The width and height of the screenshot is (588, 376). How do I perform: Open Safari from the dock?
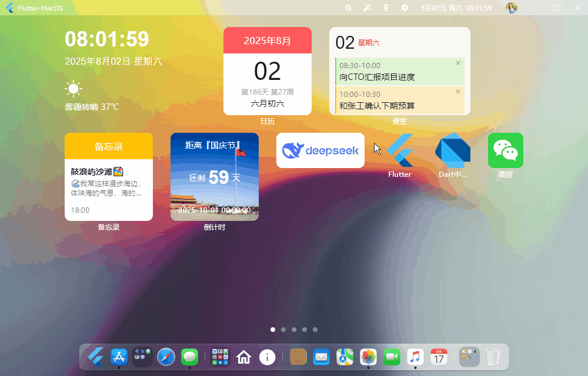(x=166, y=357)
